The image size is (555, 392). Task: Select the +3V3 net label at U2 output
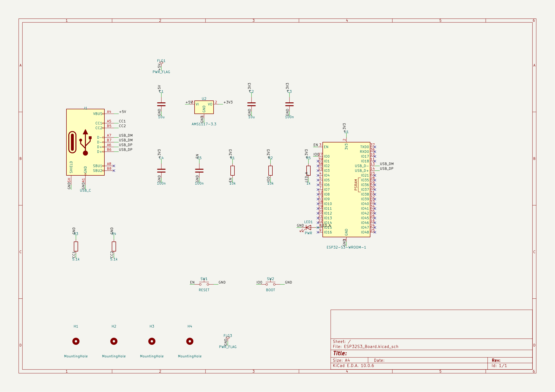[228, 102]
